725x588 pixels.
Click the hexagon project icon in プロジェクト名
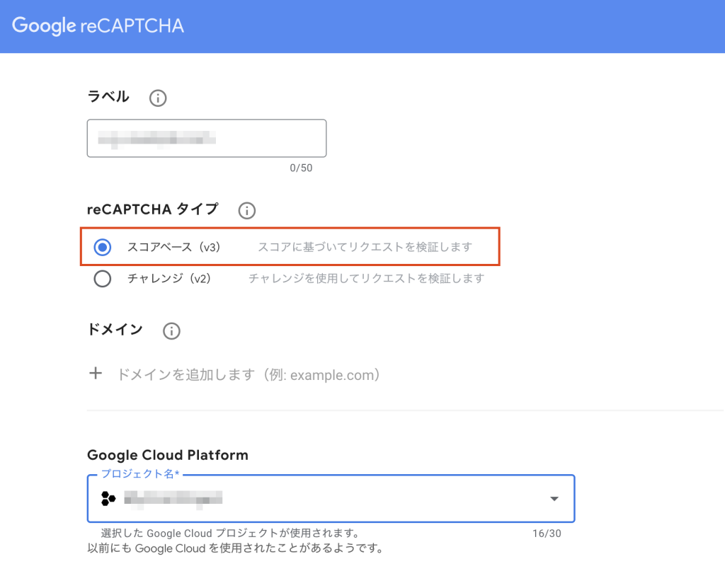click(108, 498)
